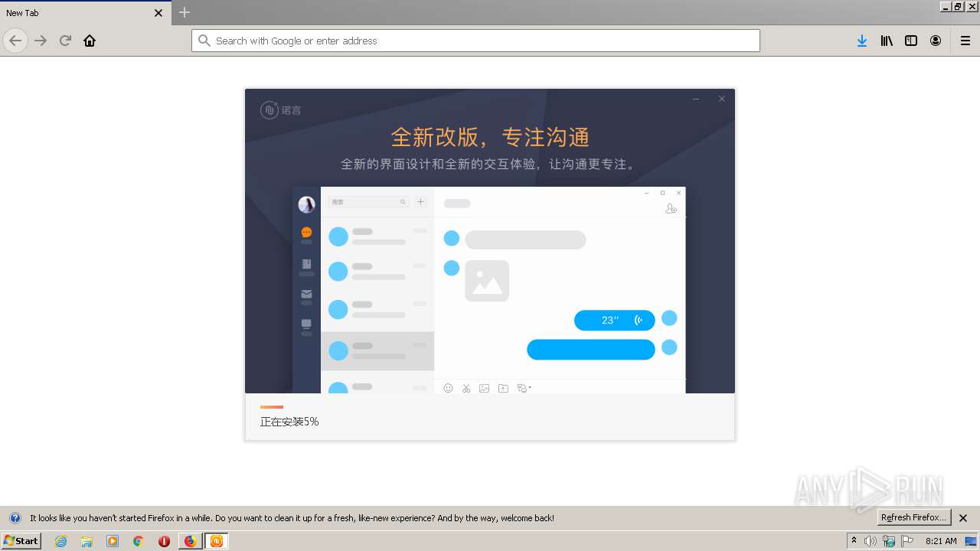980x551 pixels.
Task: Close the installer window
Action: tap(721, 99)
